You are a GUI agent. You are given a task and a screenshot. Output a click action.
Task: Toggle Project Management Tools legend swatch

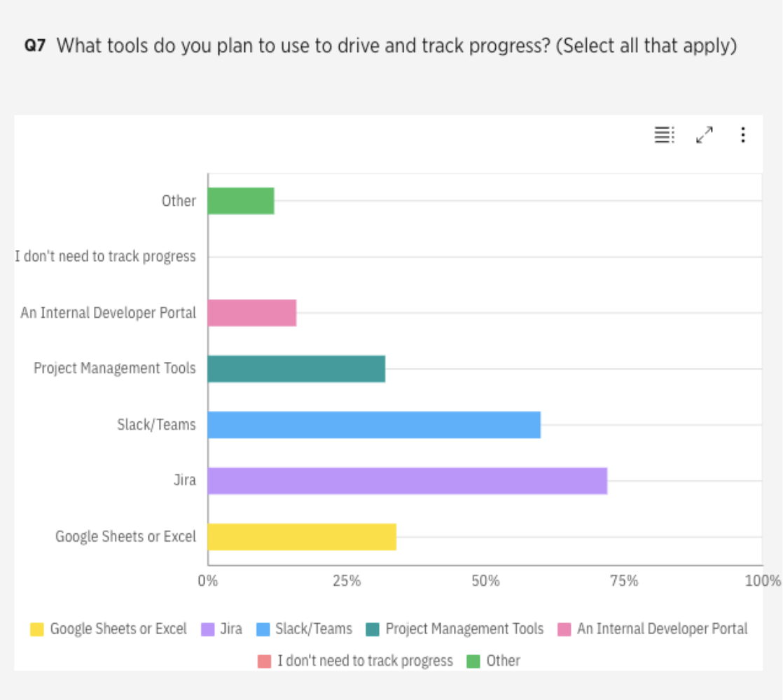(373, 629)
